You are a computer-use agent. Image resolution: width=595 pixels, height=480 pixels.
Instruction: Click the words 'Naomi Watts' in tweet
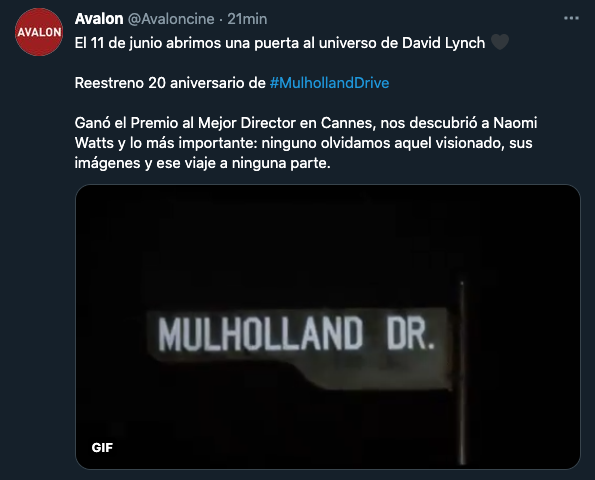coord(515,123)
